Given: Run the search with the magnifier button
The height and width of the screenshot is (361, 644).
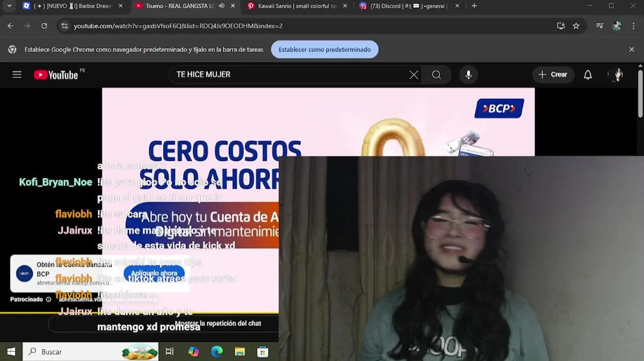Looking at the screenshot, I should point(436,75).
